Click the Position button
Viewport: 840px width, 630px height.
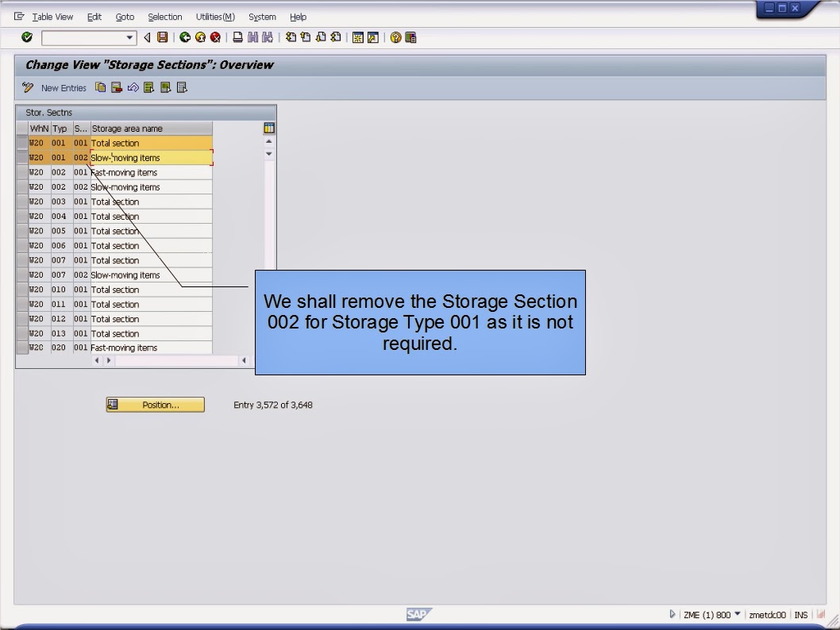pos(155,405)
